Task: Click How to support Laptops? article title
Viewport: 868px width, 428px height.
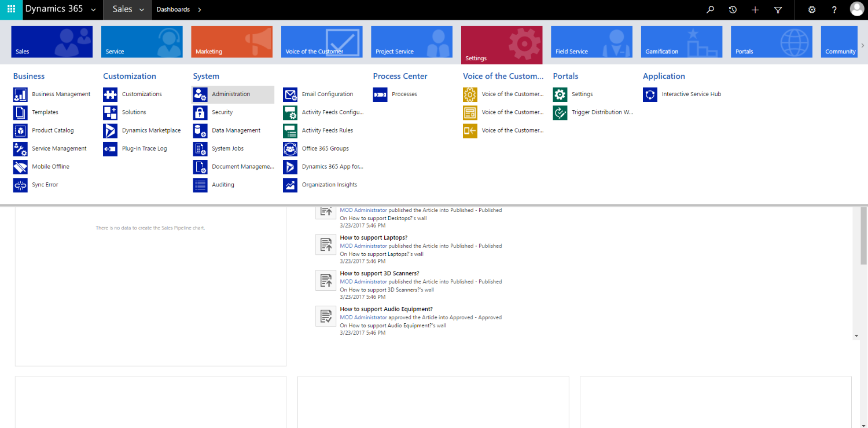Action: coord(374,237)
